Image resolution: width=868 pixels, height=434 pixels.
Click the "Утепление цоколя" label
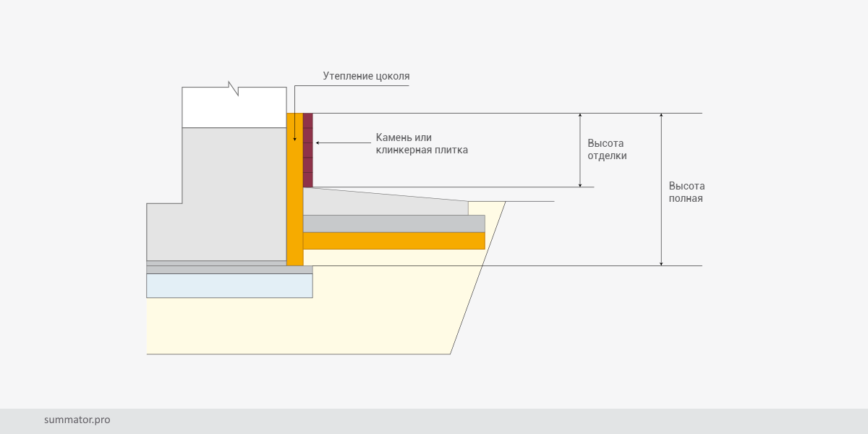(366, 76)
